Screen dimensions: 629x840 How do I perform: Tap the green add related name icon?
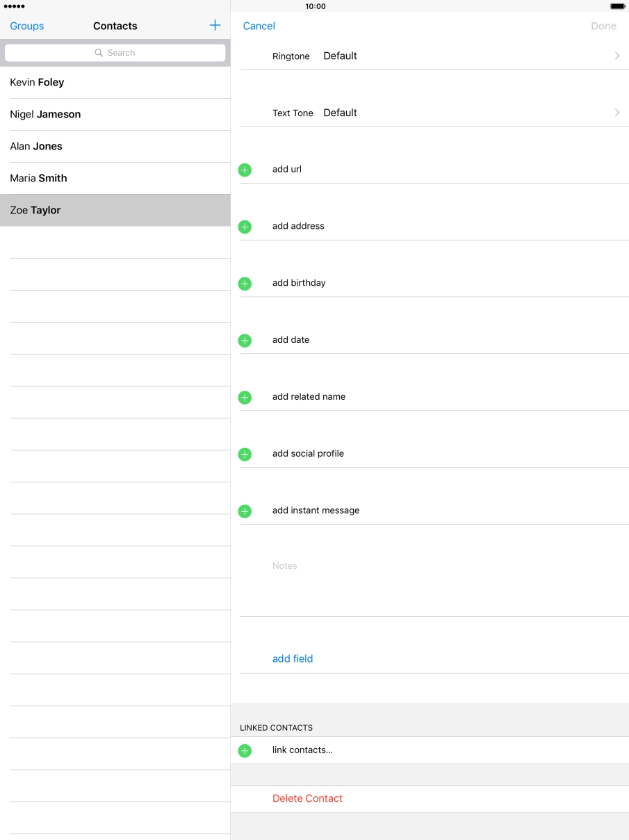[x=245, y=397]
